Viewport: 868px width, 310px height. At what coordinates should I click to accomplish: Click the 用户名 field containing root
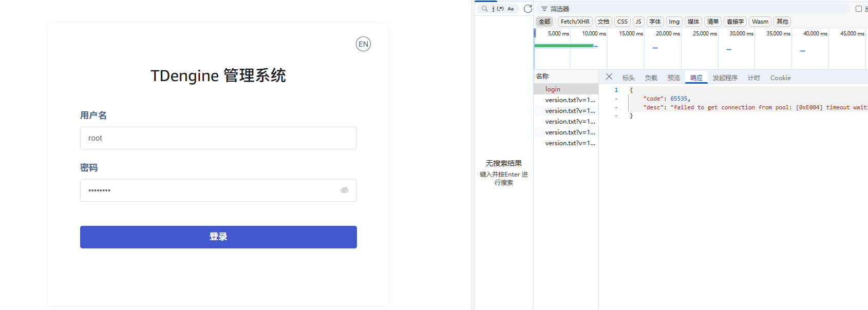(218, 138)
